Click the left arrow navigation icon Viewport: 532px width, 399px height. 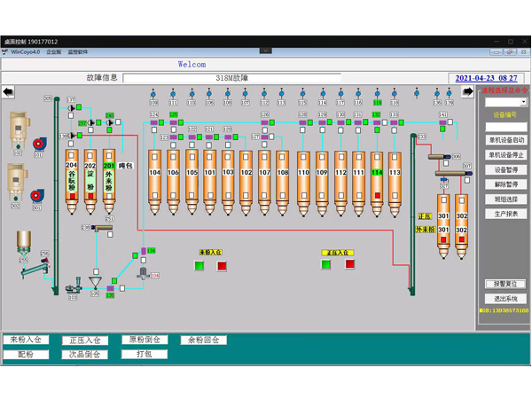tap(8, 92)
